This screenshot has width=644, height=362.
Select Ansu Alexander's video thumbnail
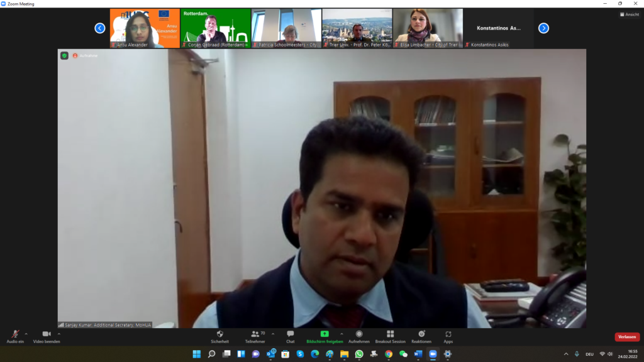145,28
